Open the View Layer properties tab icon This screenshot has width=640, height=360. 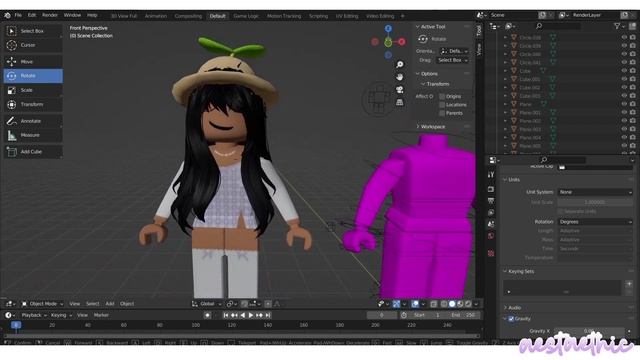point(491,213)
